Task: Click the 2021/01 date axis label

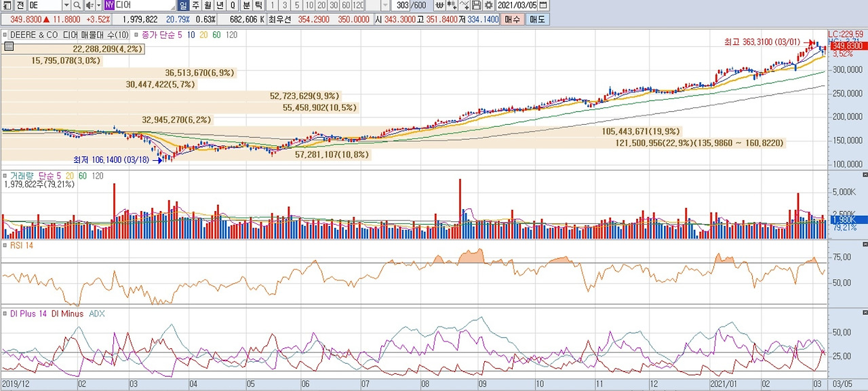Action: pyautogui.click(x=723, y=384)
